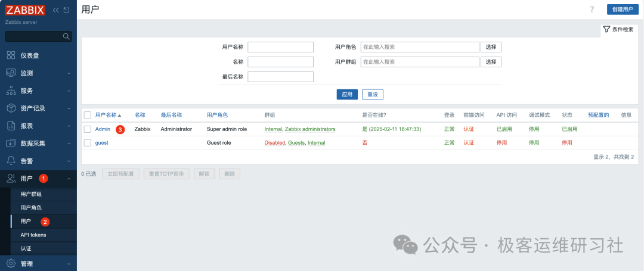Check the select-all checkbox in table header
The height and width of the screenshot is (271, 644).
tap(88, 115)
